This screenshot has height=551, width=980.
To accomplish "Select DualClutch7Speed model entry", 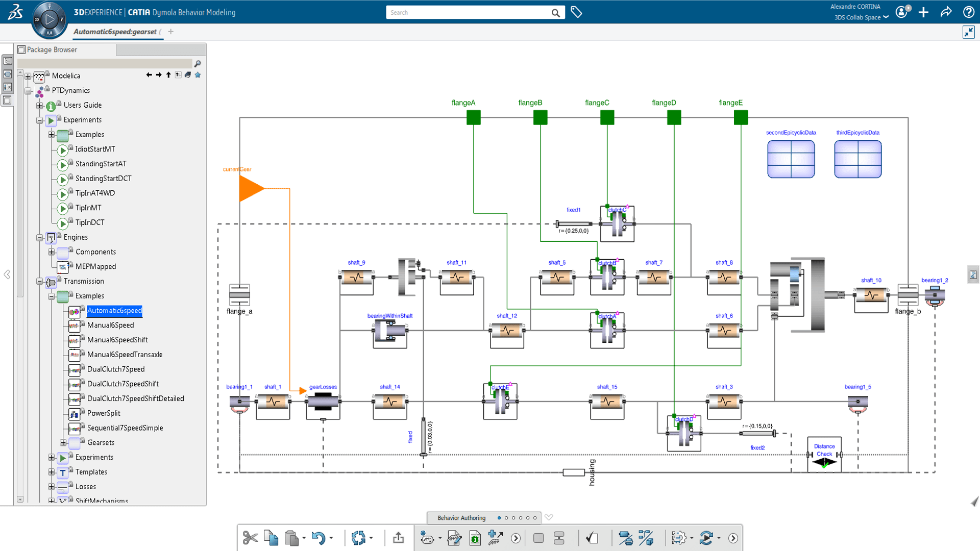I will pyautogui.click(x=116, y=369).
